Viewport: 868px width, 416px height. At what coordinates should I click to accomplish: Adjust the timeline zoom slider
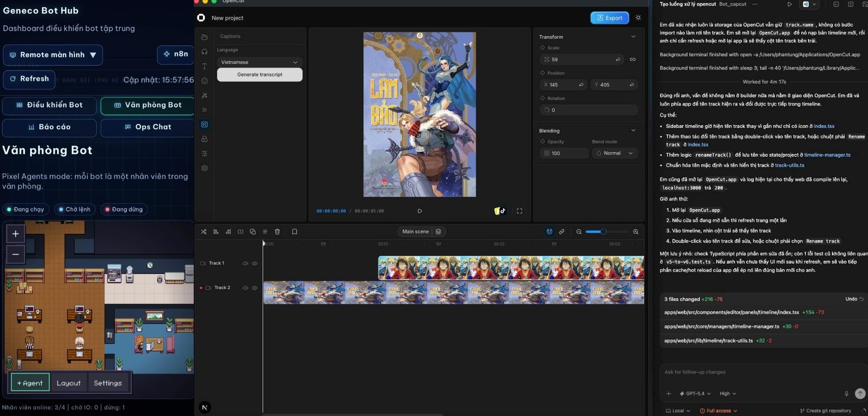[603, 232]
